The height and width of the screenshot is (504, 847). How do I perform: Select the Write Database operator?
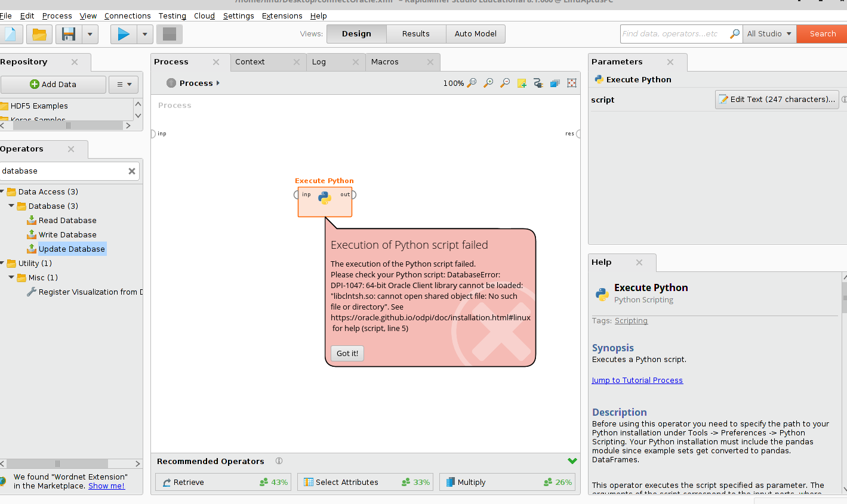coord(61,234)
